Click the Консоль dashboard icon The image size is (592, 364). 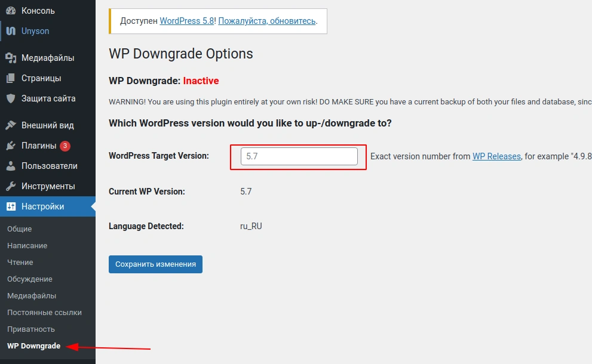point(11,11)
